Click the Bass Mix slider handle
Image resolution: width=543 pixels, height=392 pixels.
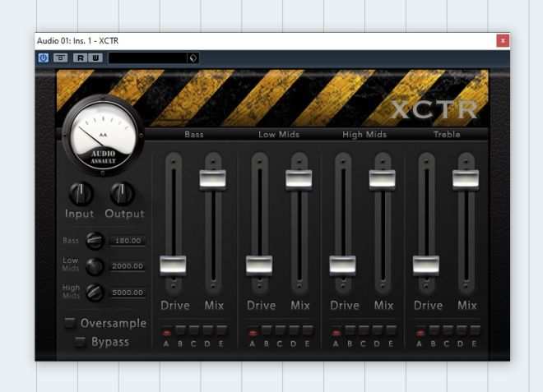[212, 179]
